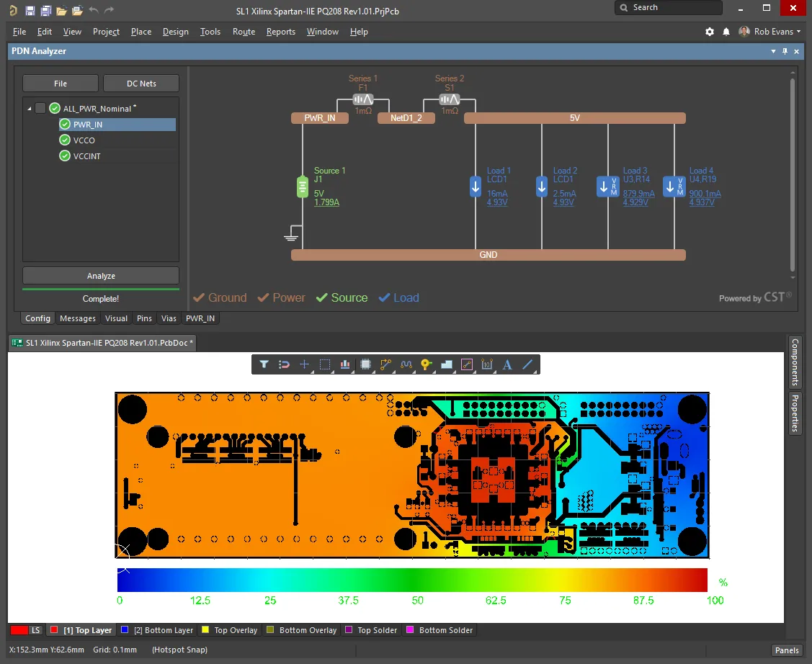Select the Place String text tool
812x664 pixels.
click(507, 364)
